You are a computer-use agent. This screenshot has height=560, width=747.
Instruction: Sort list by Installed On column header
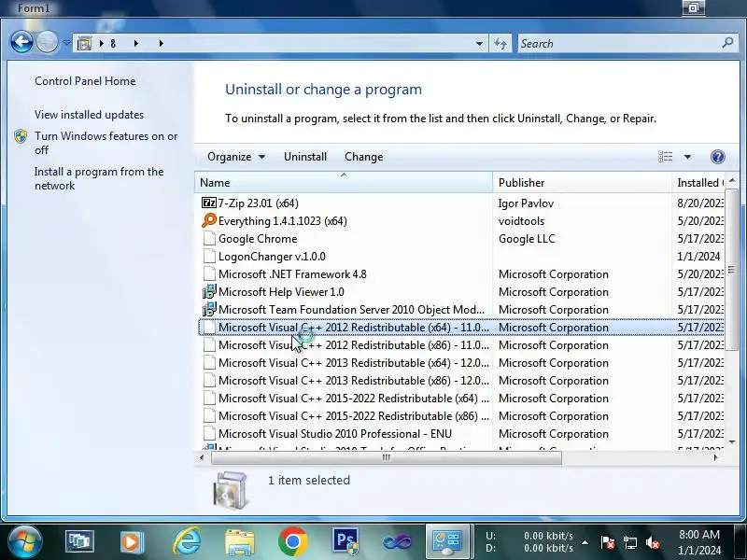[698, 183]
